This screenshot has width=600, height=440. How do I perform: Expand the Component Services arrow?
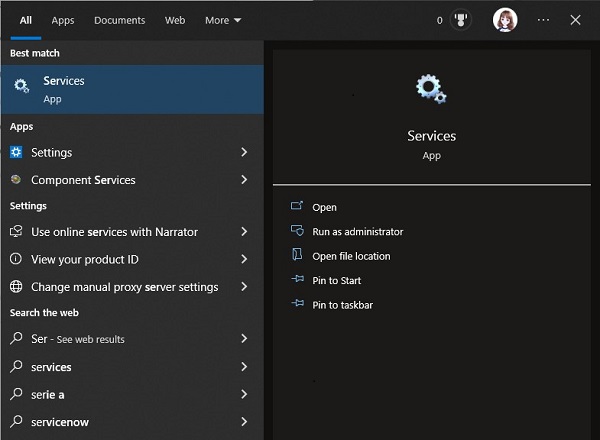pos(244,180)
